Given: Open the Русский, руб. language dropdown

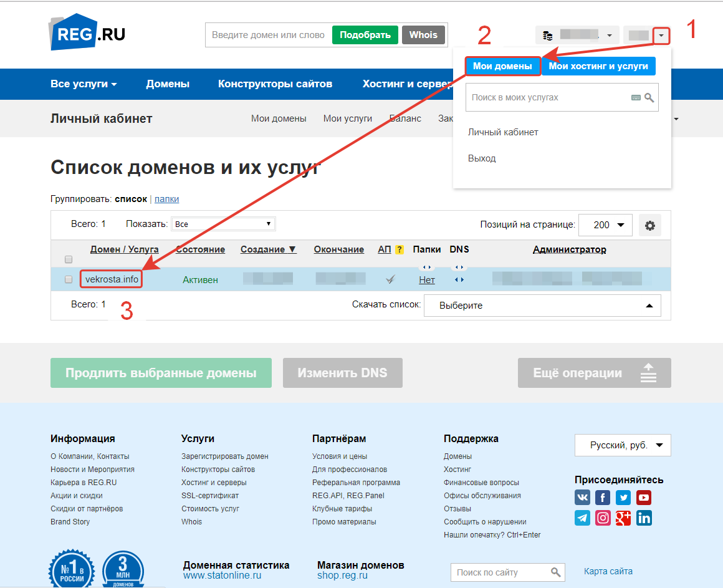Looking at the screenshot, I should point(623,445).
